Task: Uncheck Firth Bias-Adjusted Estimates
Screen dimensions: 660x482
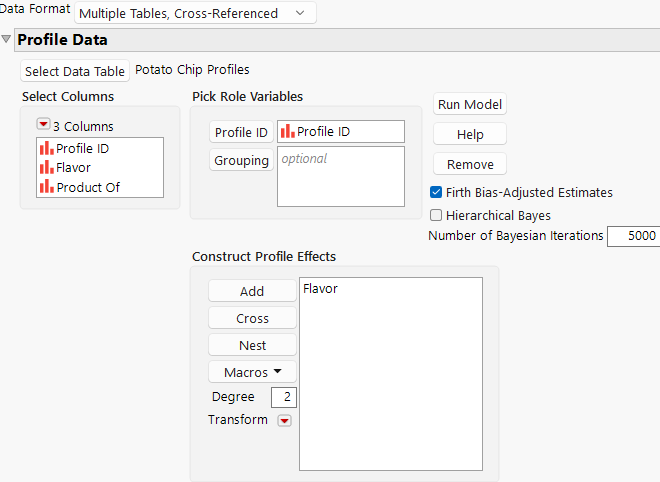Action: 436,192
